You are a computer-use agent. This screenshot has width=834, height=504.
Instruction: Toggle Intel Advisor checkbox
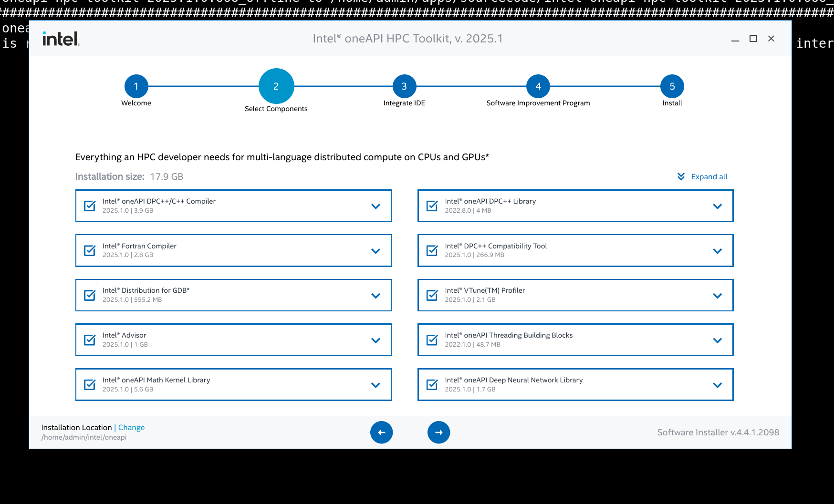pos(90,340)
